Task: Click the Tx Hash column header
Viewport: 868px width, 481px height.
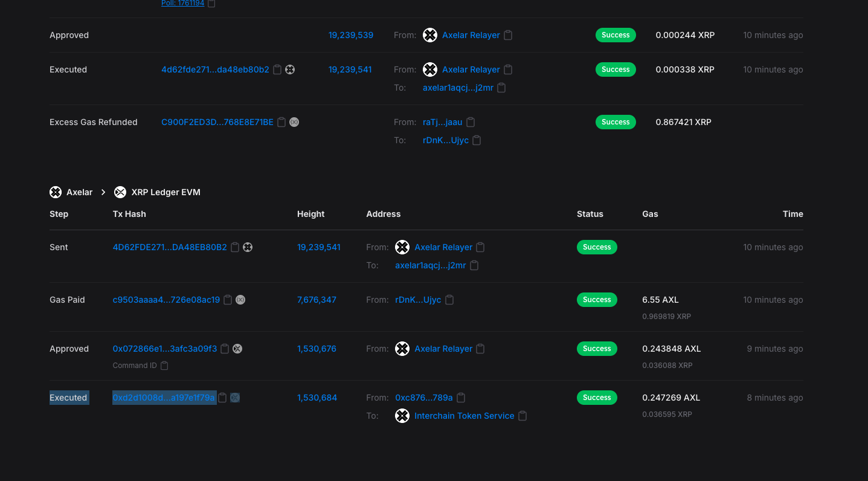Action: [129, 214]
